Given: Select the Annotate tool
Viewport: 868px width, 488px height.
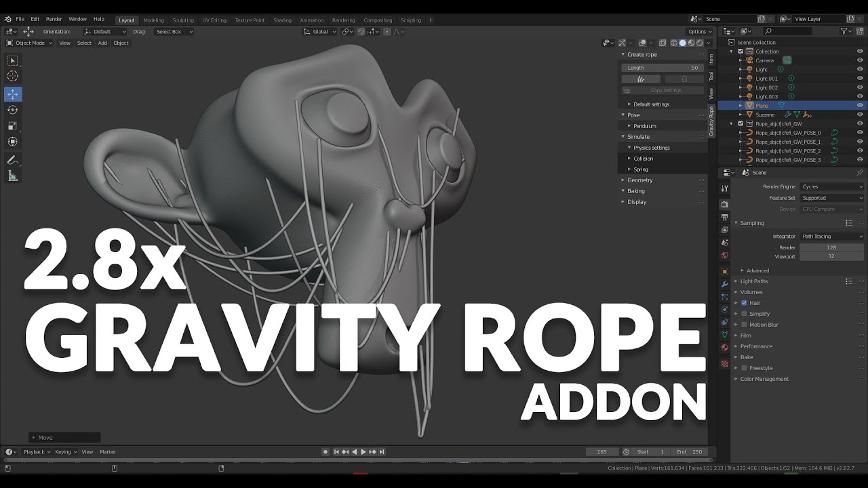Looking at the screenshot, I should [x=12, y=160].
